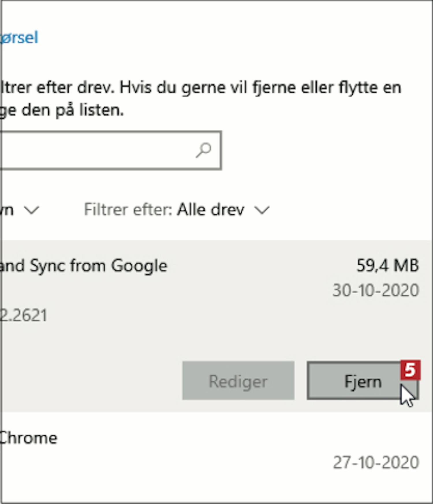
Task: Click the magnifier search icon
Action: coord(204,150)
